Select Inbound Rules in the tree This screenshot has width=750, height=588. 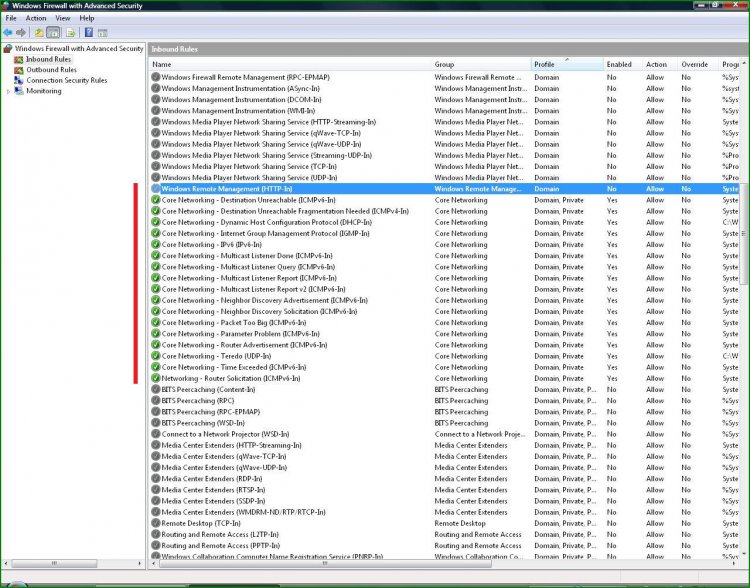tap(48, 59)
